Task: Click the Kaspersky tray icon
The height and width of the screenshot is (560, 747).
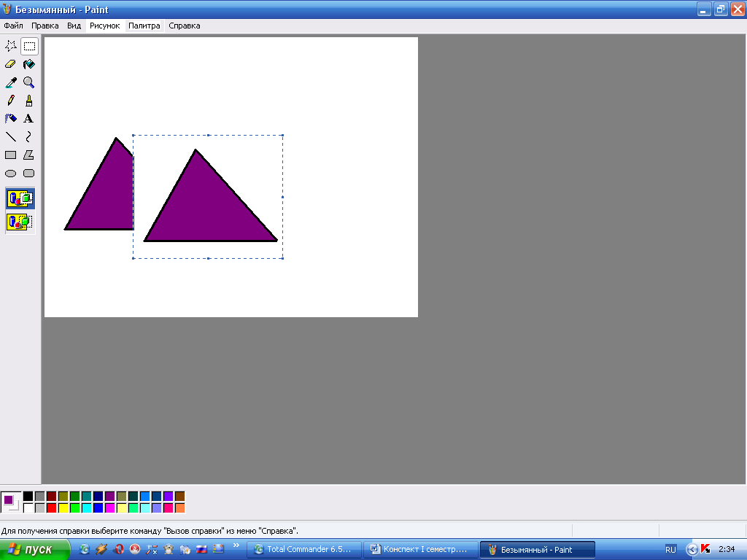Action: click(x=705, y=549)
